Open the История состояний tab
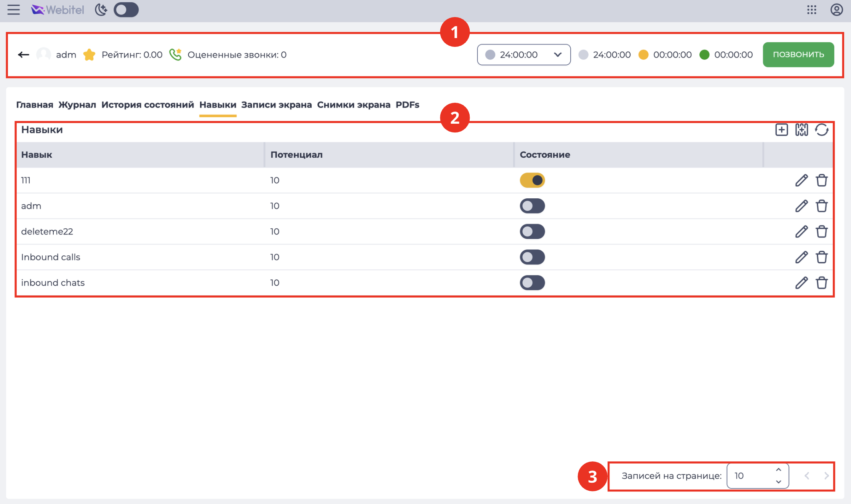851x504 pixels. pyautogui.click(x=148, y=105)
